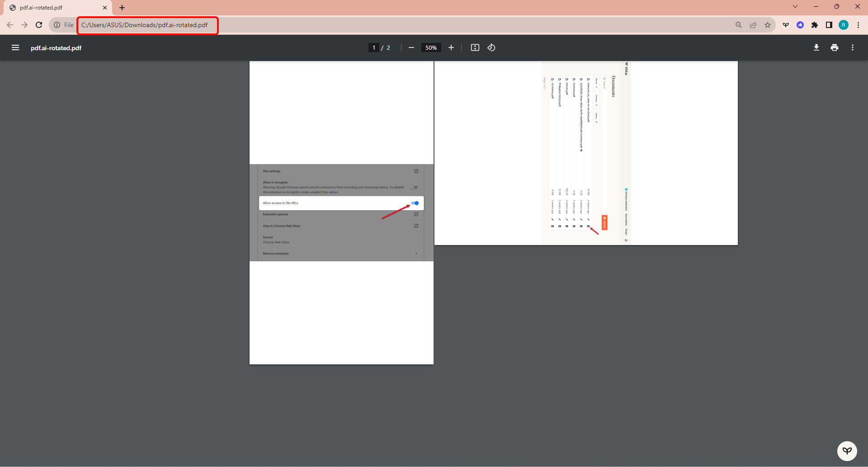Screen dimensions: 868x467
Task: Open more PDF options with the three-dot icon
Action: point(852,47)
